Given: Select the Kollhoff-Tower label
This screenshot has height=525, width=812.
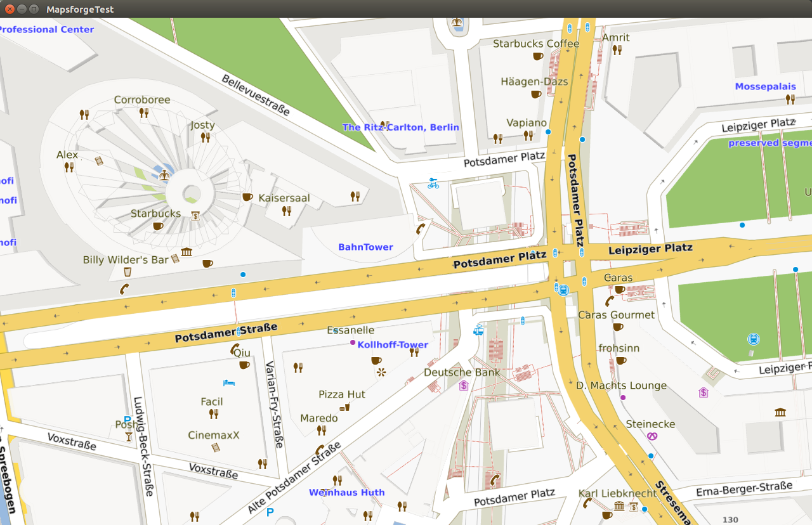Looking at the screenshot, I should tap(393, 345).
